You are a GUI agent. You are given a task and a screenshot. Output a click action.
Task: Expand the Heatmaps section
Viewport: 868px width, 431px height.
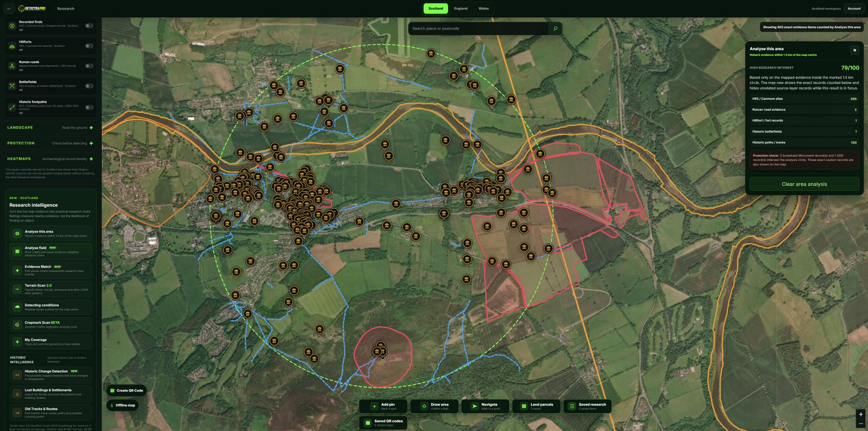coord(50,159)
